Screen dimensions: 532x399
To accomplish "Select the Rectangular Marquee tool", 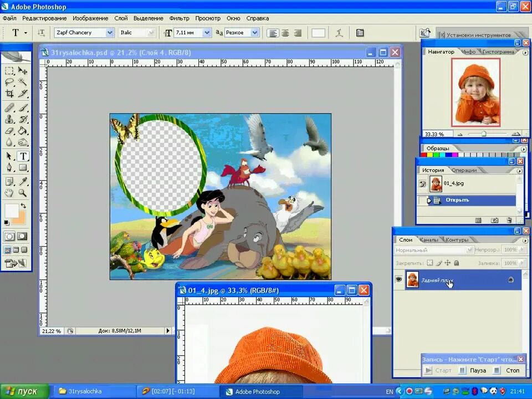I will pyautogui.click(x=9, y=70).
